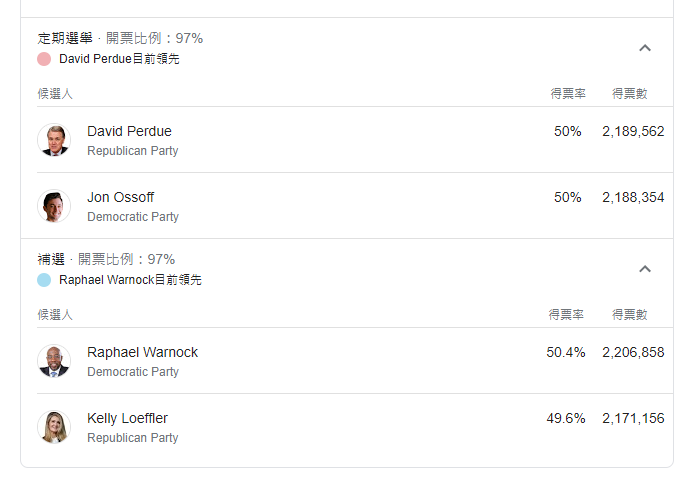The width and height of the screenshot is (699, 480).
Task: Click Kelly Loeffler's portrait photo
Action: pos(54,427)
